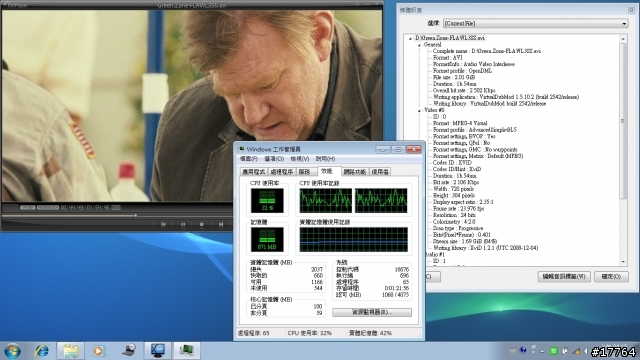Select the Format : MPEG-4 Visual row
The image size is (640, 360).
point(460,123)
